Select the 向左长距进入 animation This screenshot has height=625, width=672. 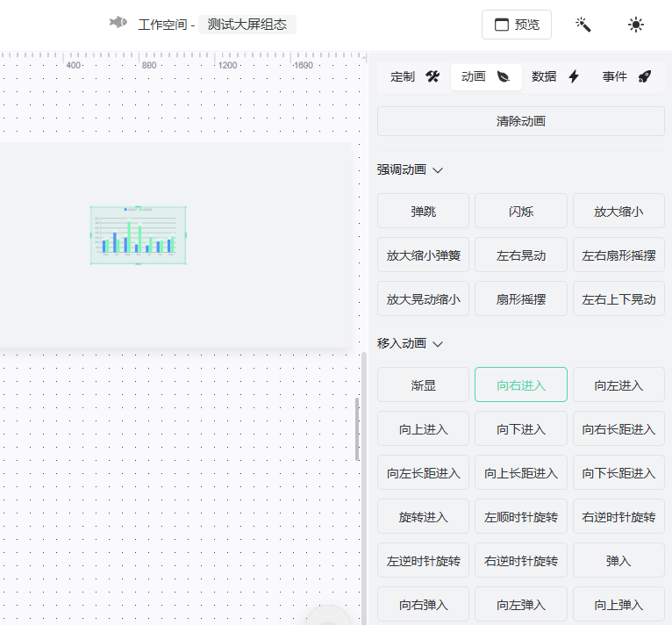click(423, 473)
